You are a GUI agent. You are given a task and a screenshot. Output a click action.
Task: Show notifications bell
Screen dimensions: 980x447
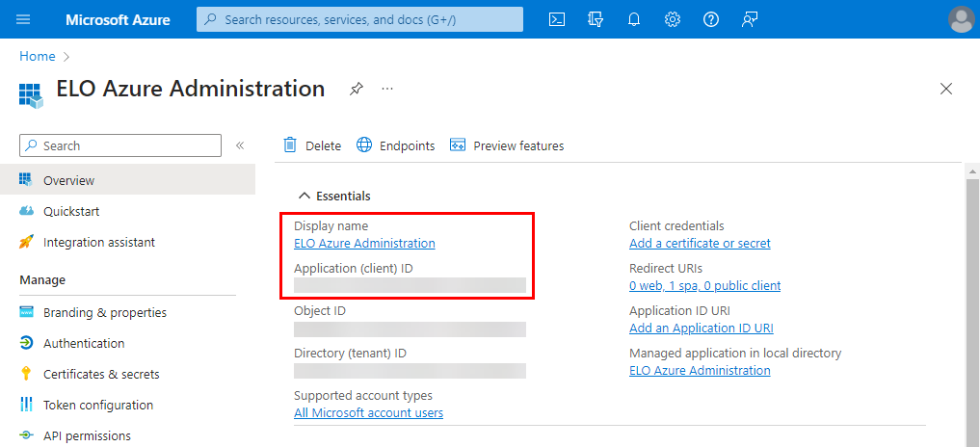point(634,19)
